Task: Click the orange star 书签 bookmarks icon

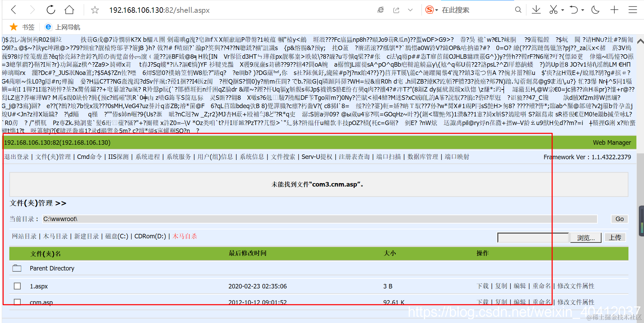Action: [14, 27]
